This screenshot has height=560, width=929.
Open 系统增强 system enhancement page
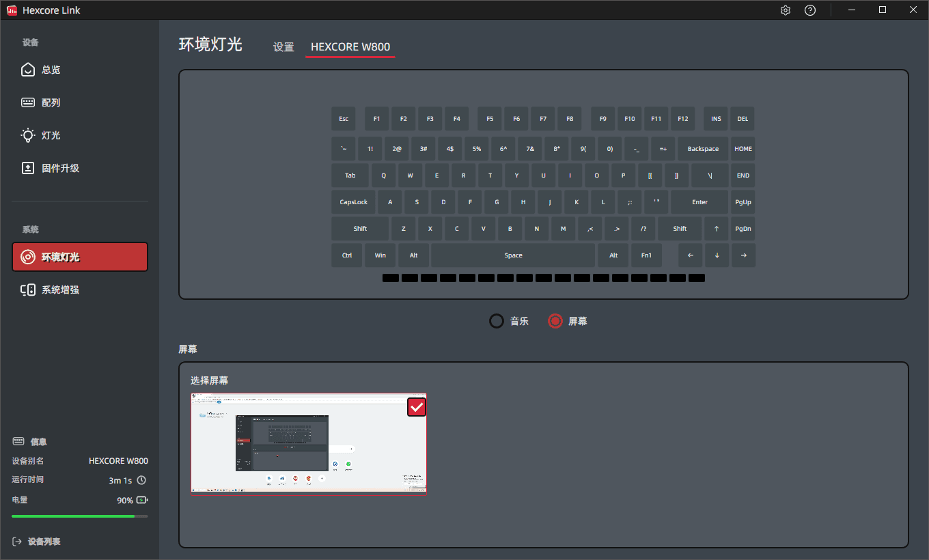pos(80,290)
